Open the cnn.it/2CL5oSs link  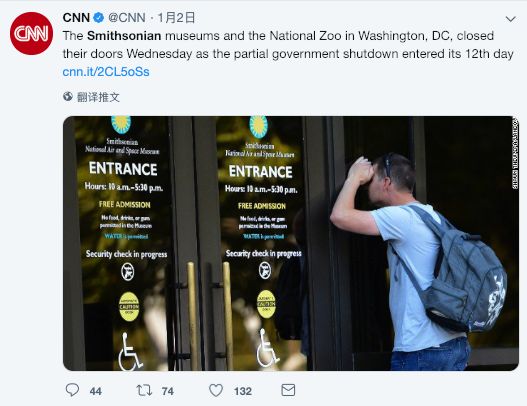tap(106, 72)
